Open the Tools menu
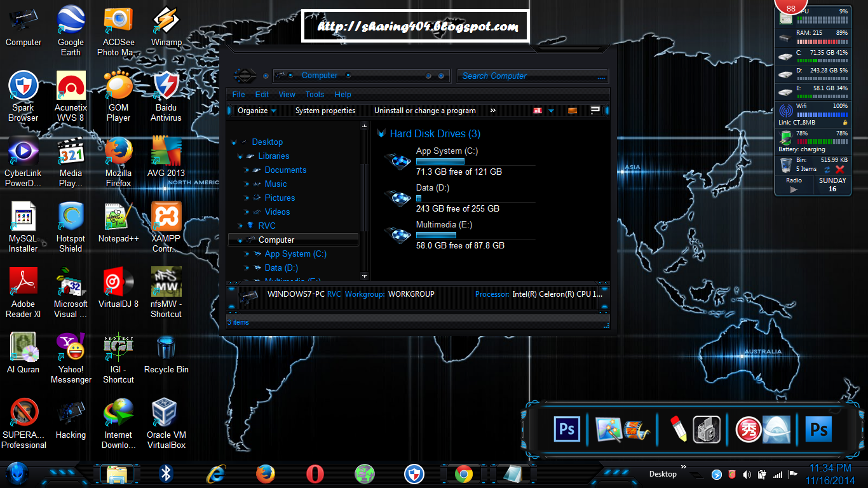The height and width of the screenshot is (488, 868). pyautogui.click(x=315, y=94)
